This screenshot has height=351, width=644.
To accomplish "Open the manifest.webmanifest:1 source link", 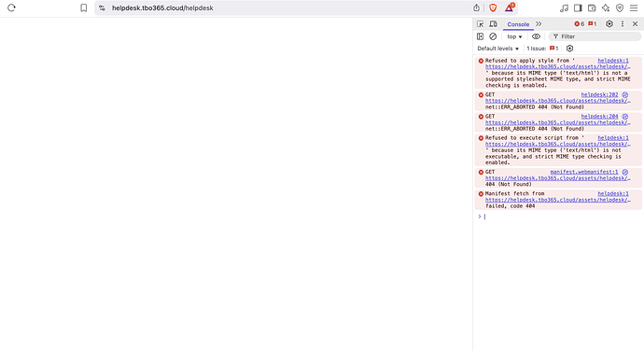I will coord(584,172).
